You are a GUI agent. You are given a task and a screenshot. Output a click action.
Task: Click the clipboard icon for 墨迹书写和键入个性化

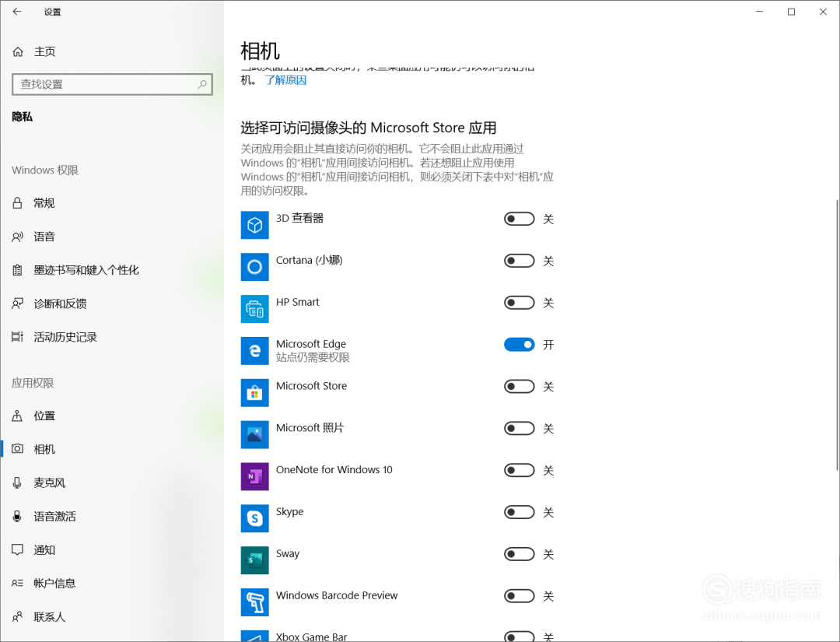pyautogui.click(x=17, y=270)
